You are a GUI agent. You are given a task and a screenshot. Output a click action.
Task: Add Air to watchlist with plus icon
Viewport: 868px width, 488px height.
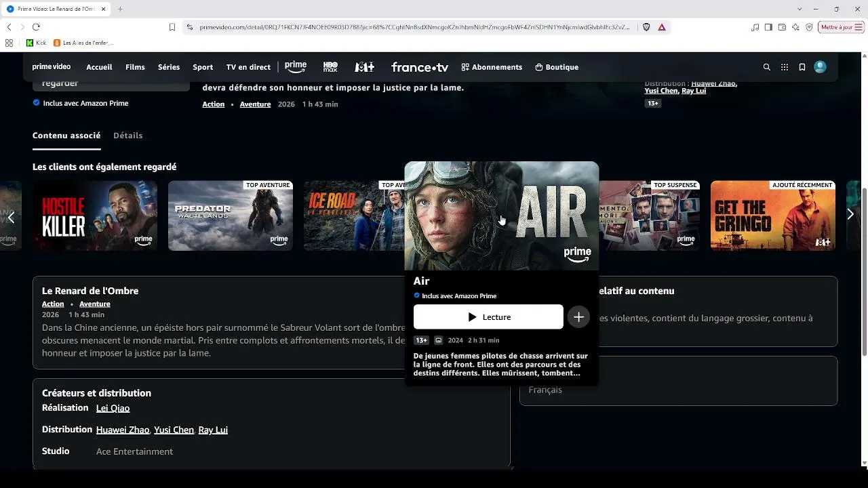pos(578,317)
